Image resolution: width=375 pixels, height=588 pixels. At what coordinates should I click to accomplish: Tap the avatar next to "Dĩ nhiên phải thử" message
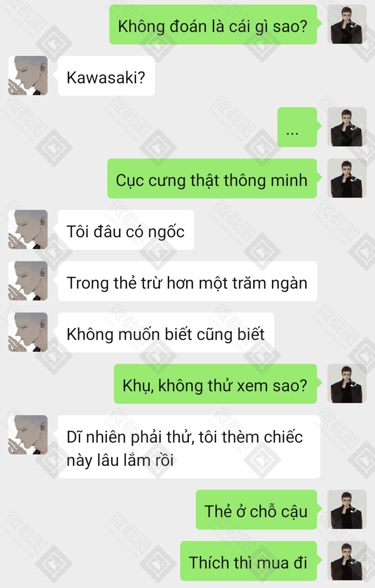click(x=28, y=435)
